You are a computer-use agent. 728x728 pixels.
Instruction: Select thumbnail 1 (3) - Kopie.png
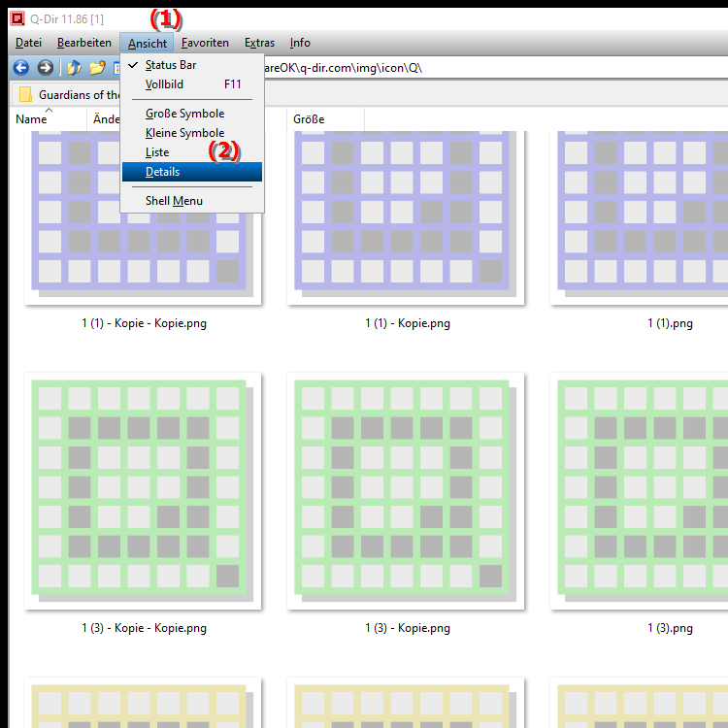pyautogui.click(x=406, y=491)
